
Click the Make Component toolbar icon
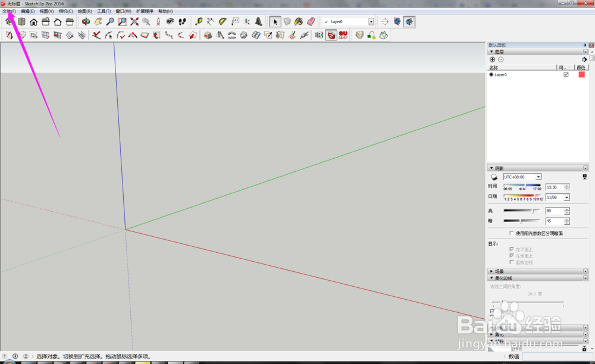coord(287,21)
